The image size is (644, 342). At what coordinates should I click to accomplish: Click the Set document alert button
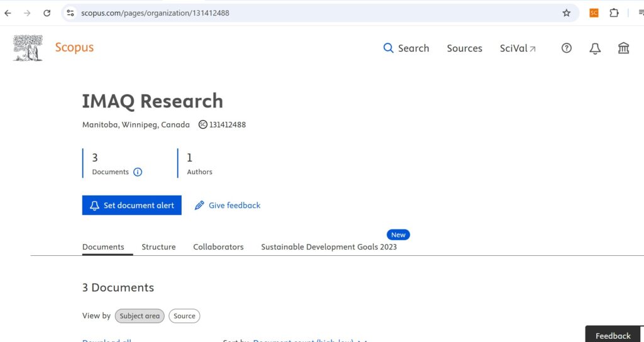(132, 206)
